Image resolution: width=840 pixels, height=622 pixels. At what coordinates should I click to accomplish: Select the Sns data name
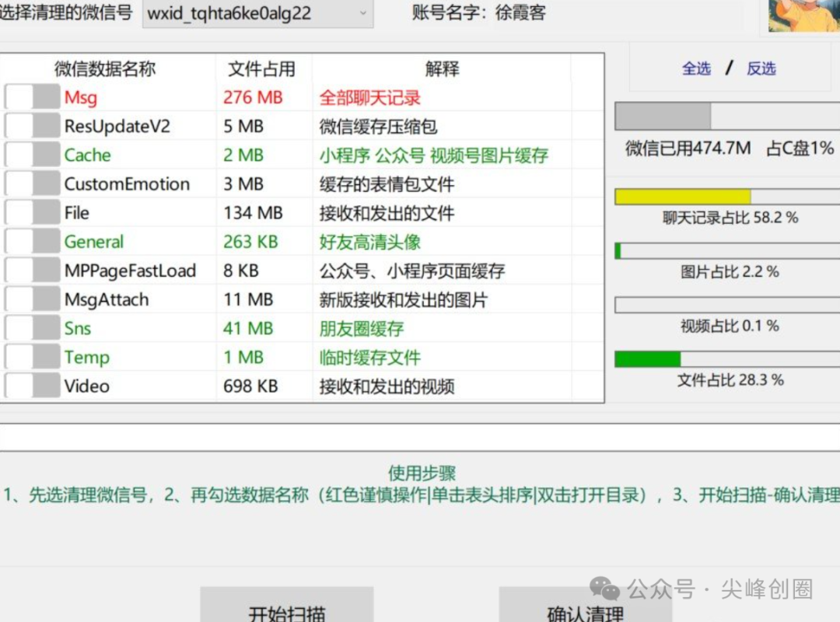coord(78,328)
